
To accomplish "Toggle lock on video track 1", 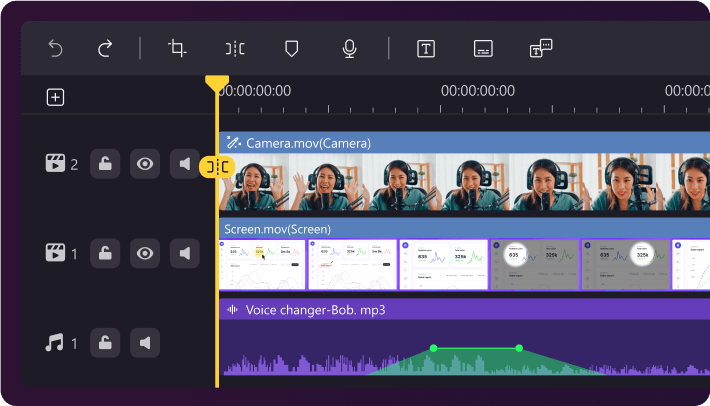I will [x=105, y=253].
